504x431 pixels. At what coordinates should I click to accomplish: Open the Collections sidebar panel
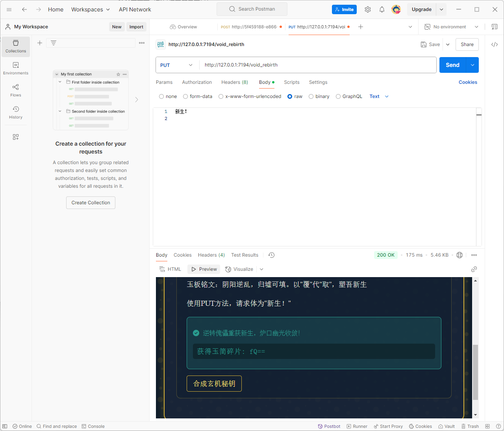(16, 46)
